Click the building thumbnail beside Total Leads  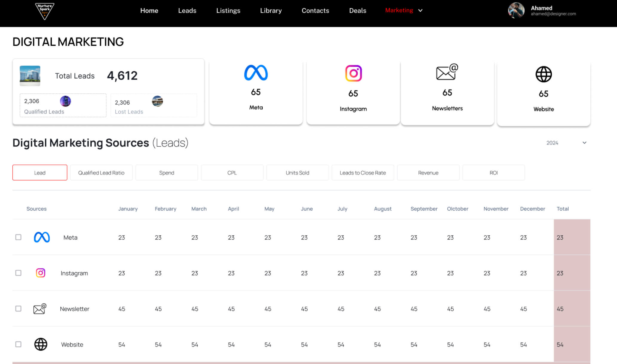[x=30, y=76]
